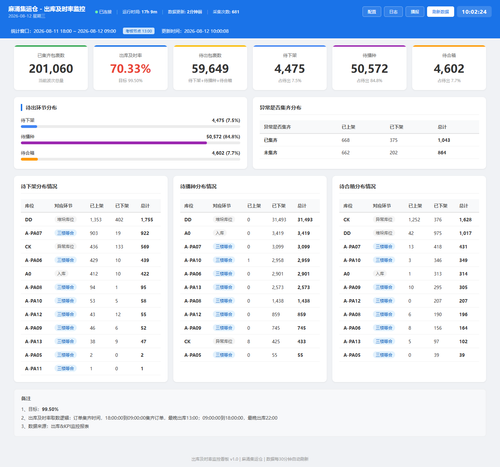
Task: Click the gray tag beside total 1,755
Action: coord(65,220)
